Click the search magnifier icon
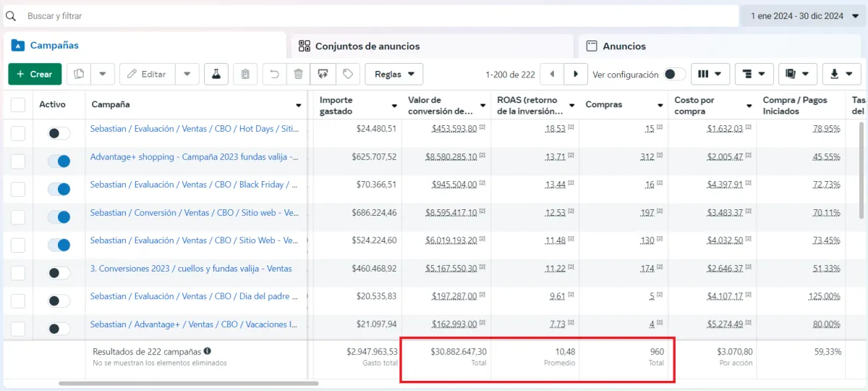This screenshot has width=868, height=391. [x=11, y=16]
